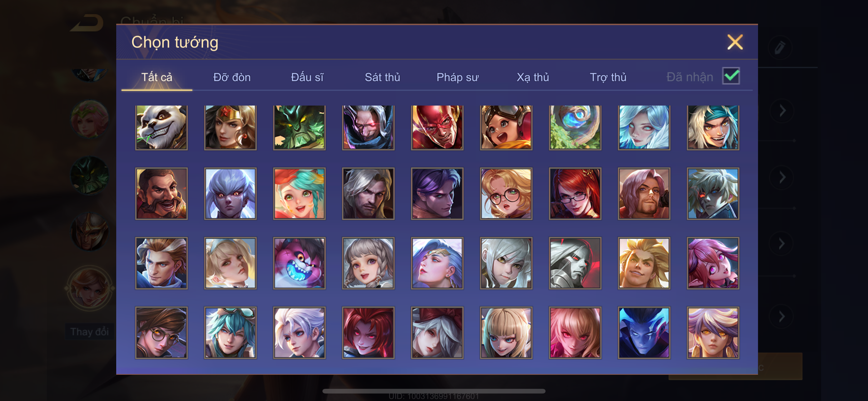Expand the first right-side chevron arrow
The height and width of the screenshot is (401, 868).
(x=782, y=111)
